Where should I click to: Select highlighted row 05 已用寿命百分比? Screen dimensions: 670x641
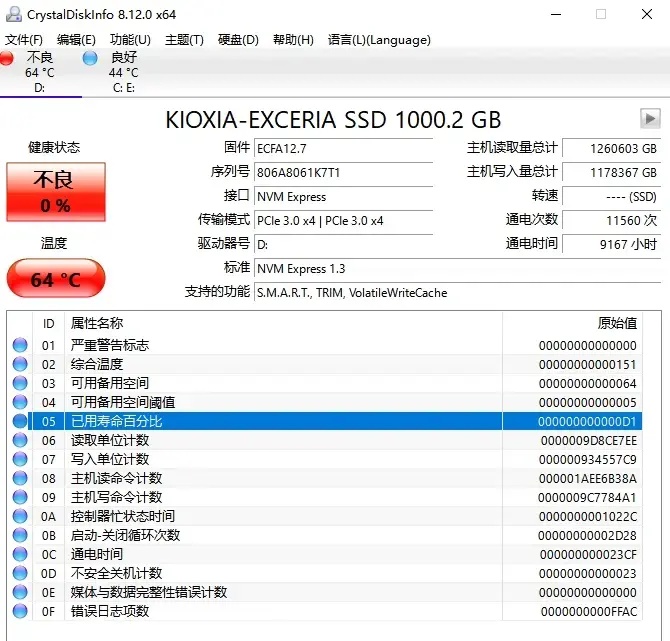pos(325,421)
